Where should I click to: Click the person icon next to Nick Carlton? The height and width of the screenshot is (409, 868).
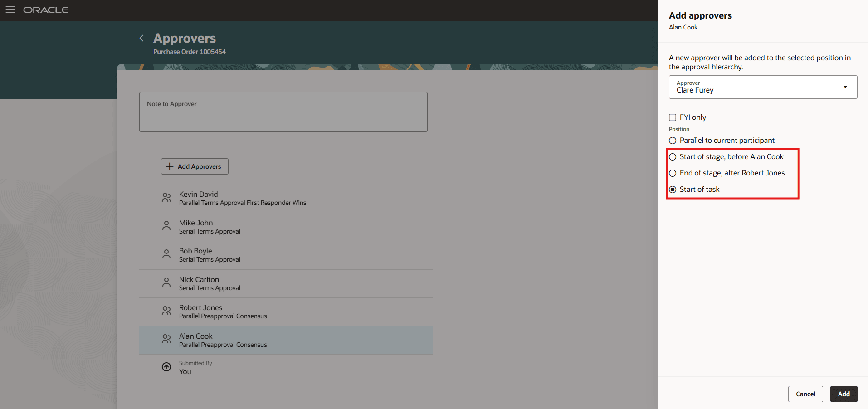point(166,282)
